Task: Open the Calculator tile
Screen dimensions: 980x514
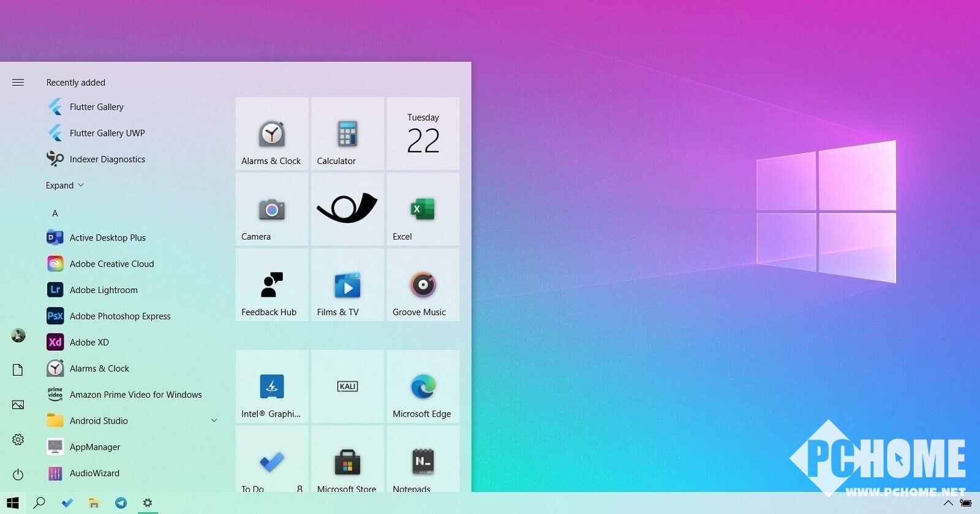Action: (x=347, y=134)
